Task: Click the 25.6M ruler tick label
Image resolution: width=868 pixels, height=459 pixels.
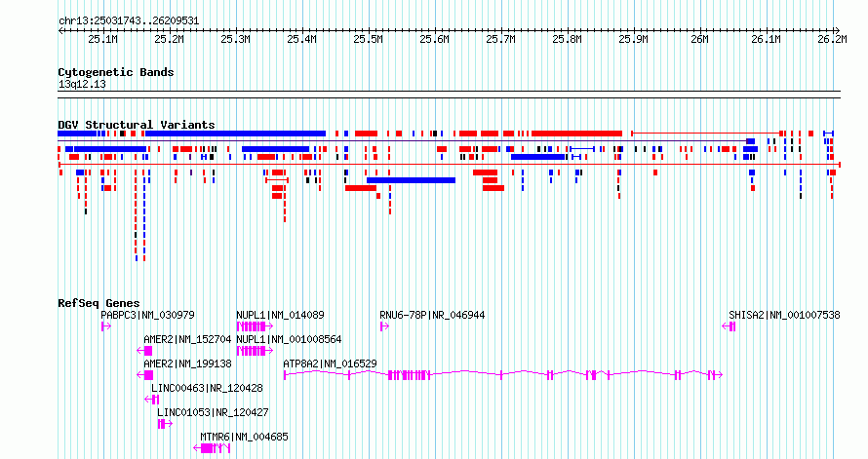Action: pos(435,40)
